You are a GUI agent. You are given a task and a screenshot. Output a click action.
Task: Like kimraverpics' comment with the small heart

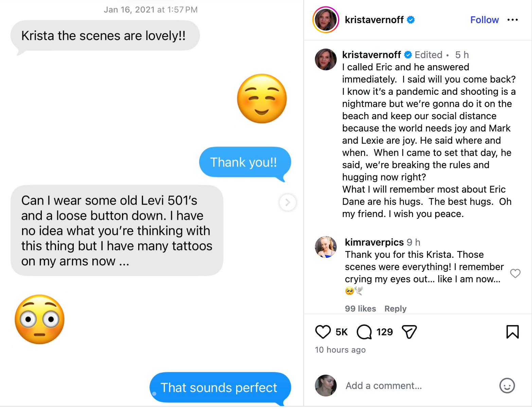(515, 273)
